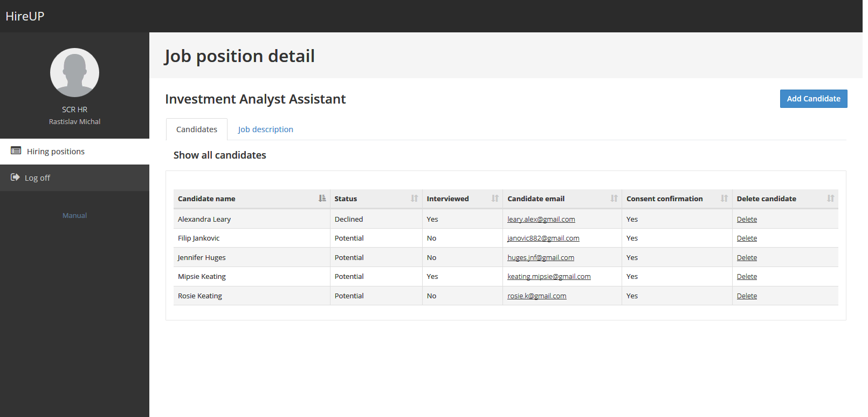Click sort icon in Candidate name column
Image resolution: width=868 pixels, height=417 pixels.
click(322, 199)
